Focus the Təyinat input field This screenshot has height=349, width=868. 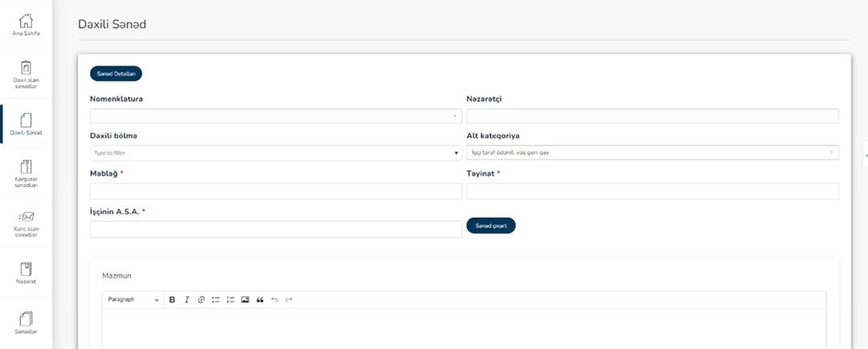(x=652, y=191)
